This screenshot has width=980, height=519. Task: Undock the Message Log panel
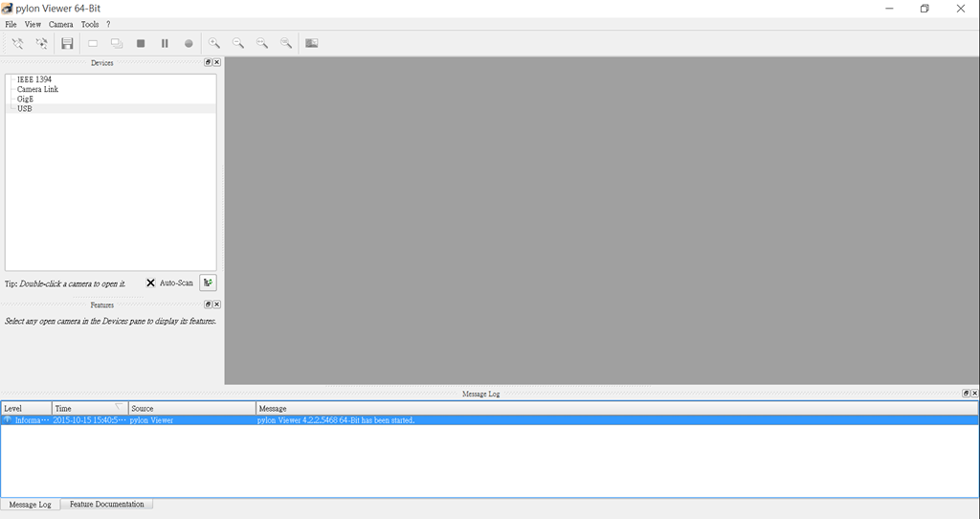tap(966, 394)
